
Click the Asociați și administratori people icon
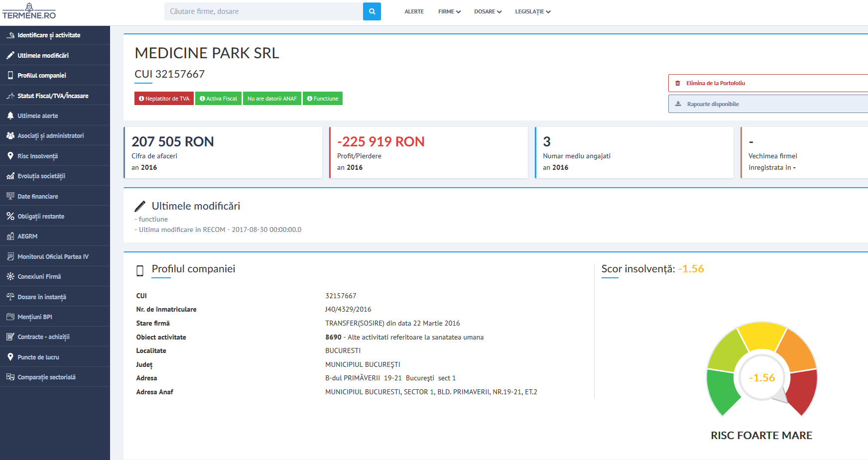click(10, 135)
